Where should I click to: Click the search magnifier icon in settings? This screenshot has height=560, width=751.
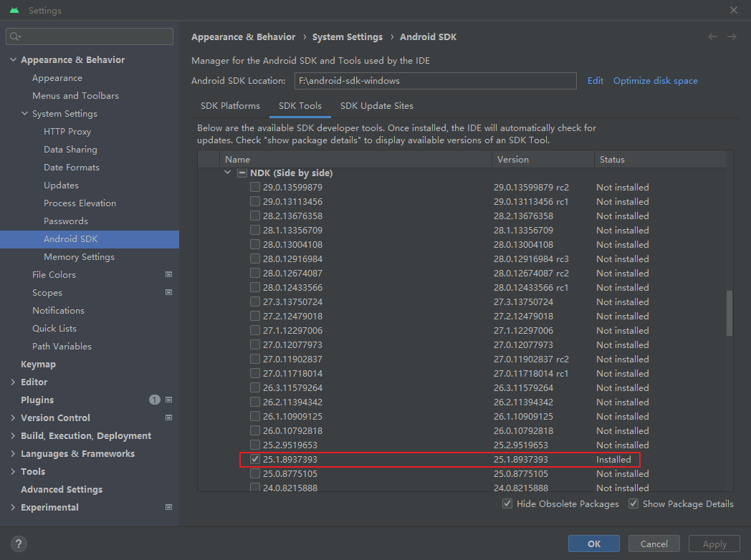coord(15,37)
